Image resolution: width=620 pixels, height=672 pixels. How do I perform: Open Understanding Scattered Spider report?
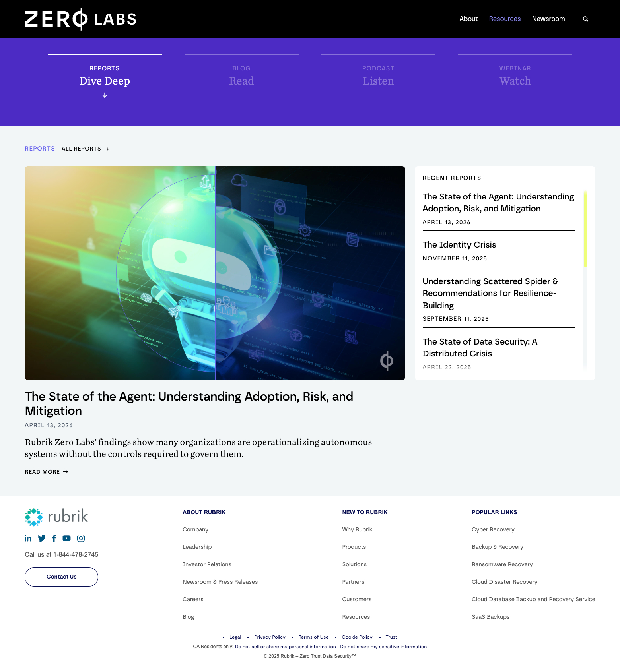pyautogui.click(x=490, y=293)
